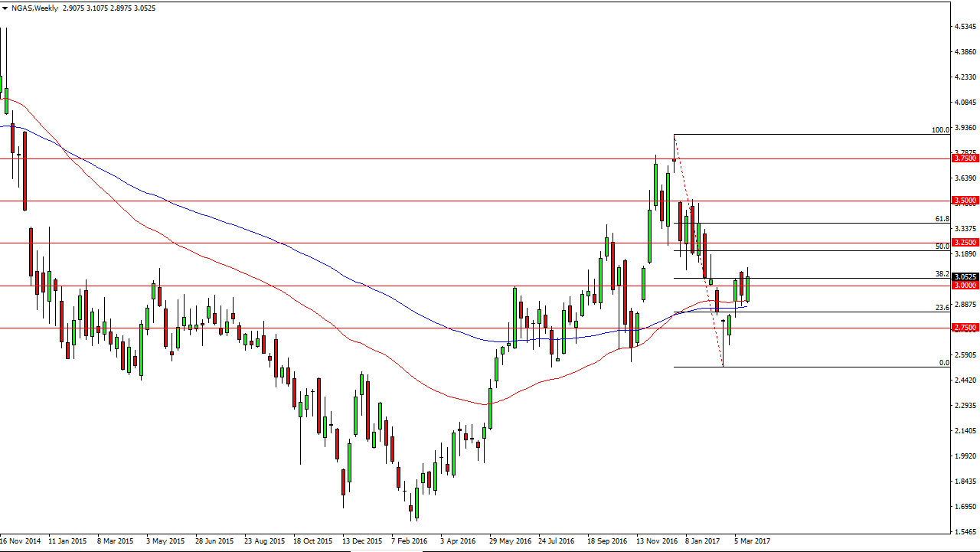
Task: Click the 7 Feb 2016 date label
Action: [410, 541]
